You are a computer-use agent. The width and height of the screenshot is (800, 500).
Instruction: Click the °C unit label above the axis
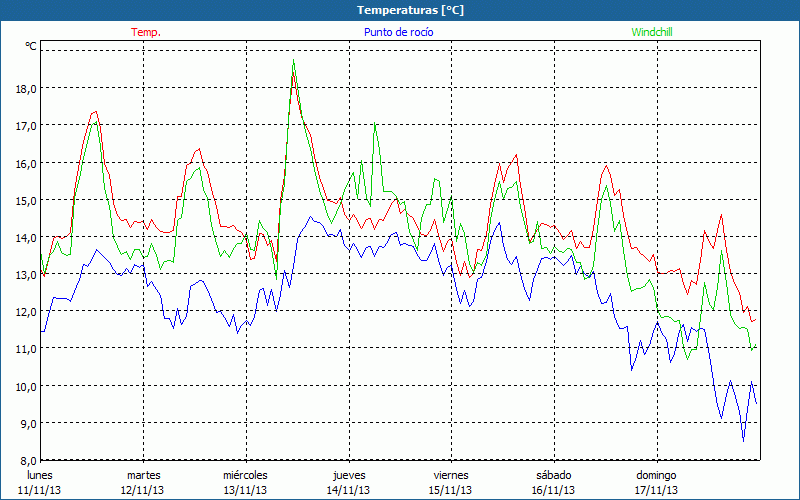[30, 46]
